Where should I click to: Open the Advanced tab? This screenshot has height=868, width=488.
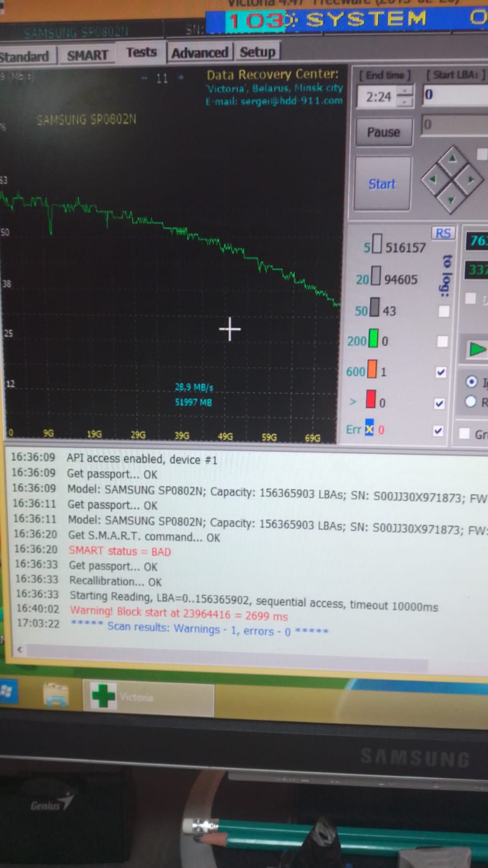click(200, 53)
